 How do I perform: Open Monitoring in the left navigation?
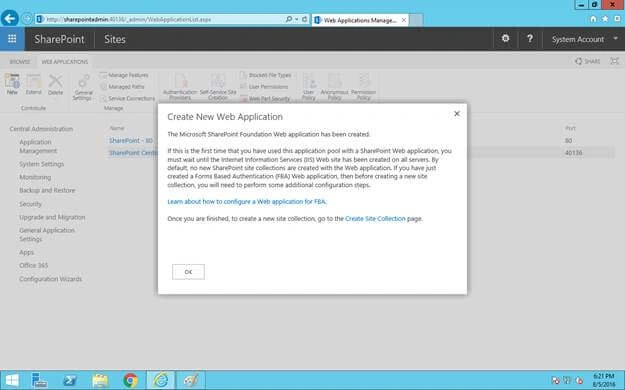pyautogui.click(x=35, y=177)
